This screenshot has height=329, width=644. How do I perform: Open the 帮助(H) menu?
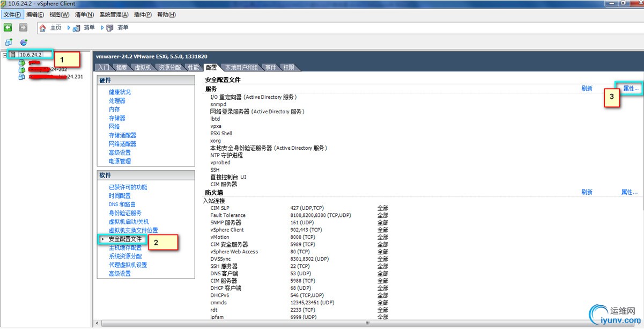point(166,14)
